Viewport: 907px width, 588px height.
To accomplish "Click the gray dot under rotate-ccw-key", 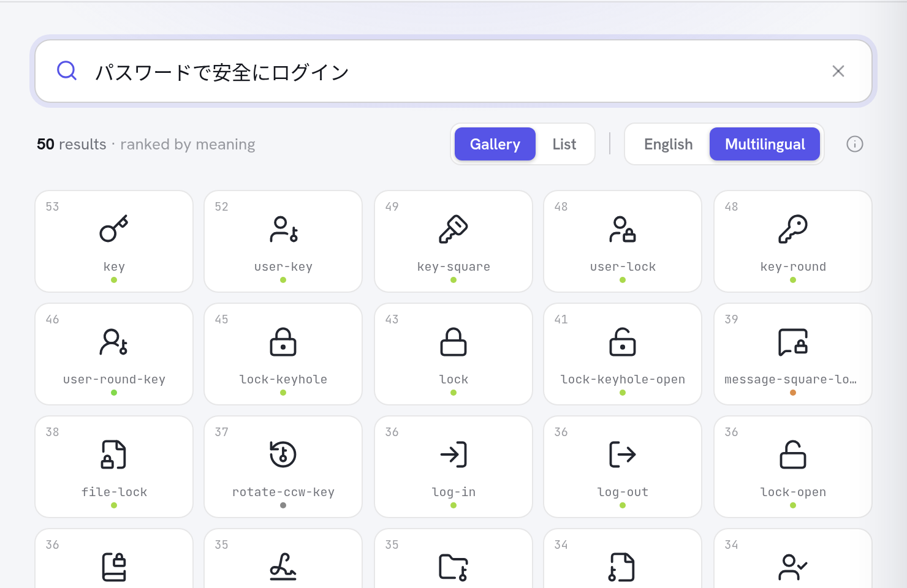I will pyautogui.click(x=283, y=505).
